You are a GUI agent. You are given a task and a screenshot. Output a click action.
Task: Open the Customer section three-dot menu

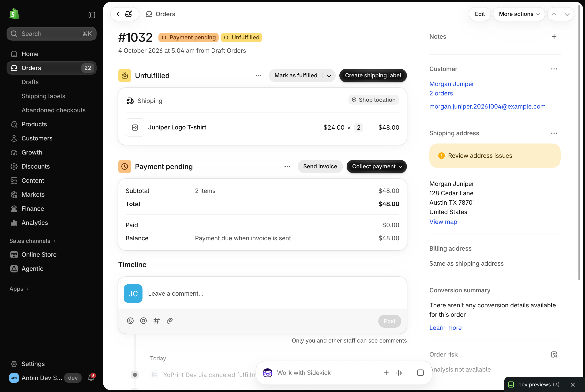554,69
